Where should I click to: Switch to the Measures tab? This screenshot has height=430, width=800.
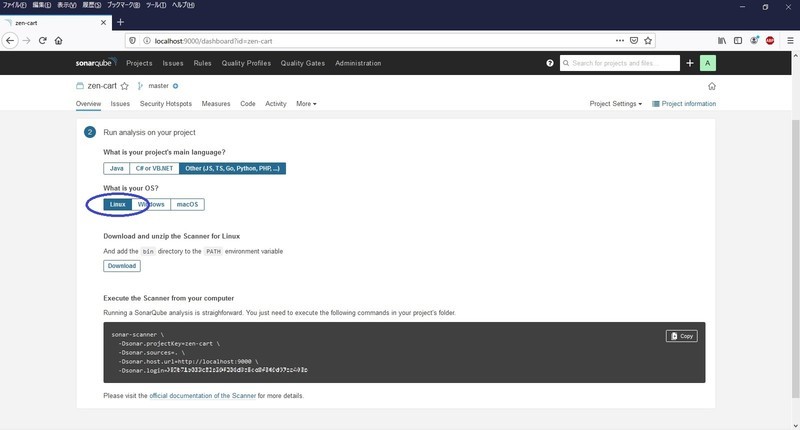click(216, 104)
